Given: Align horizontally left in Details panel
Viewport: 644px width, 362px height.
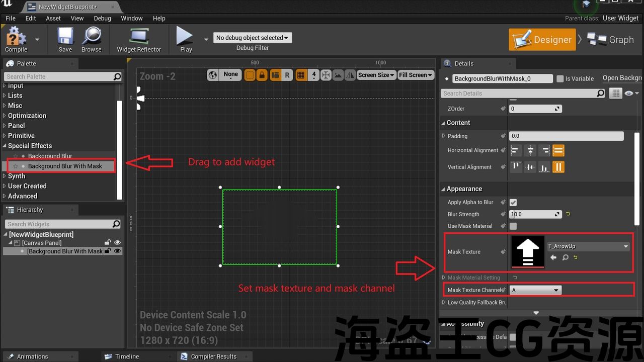Looking at the screenshot, I should 516,150.
